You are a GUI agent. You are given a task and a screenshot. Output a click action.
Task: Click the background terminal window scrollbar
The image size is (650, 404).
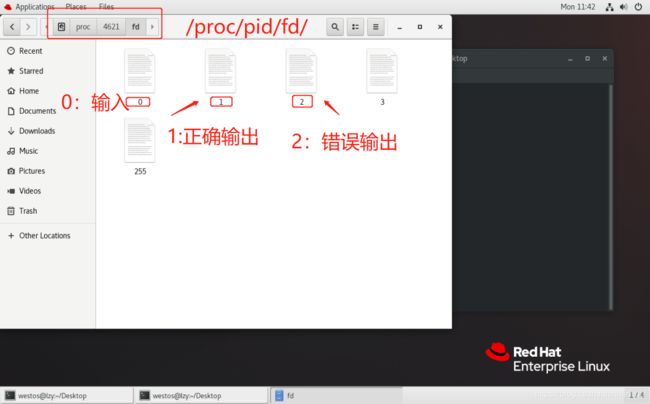click(611, 197)
